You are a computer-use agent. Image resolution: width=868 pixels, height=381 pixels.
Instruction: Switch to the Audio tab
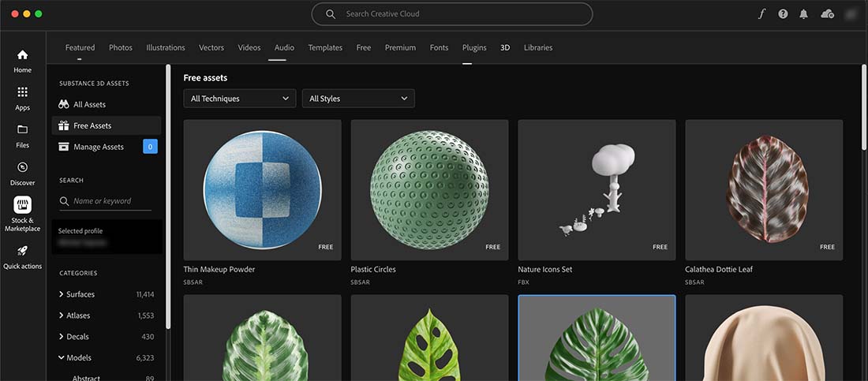coord(285,47)
